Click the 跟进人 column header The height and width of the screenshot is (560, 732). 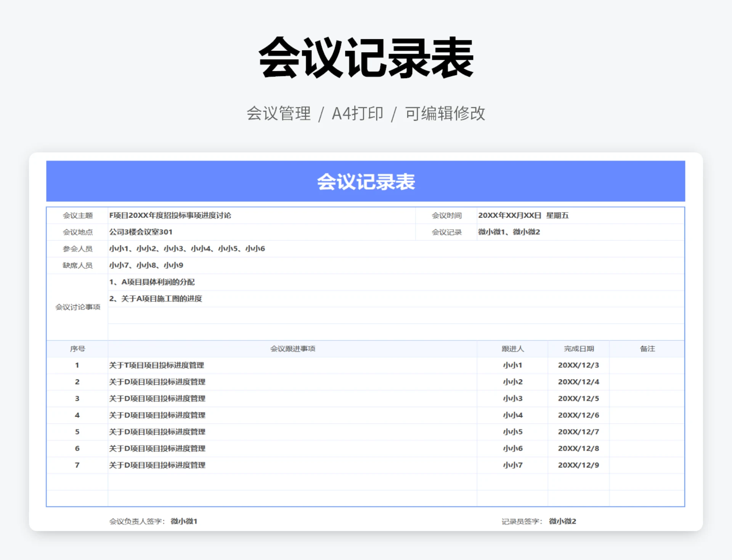(512, 349)
